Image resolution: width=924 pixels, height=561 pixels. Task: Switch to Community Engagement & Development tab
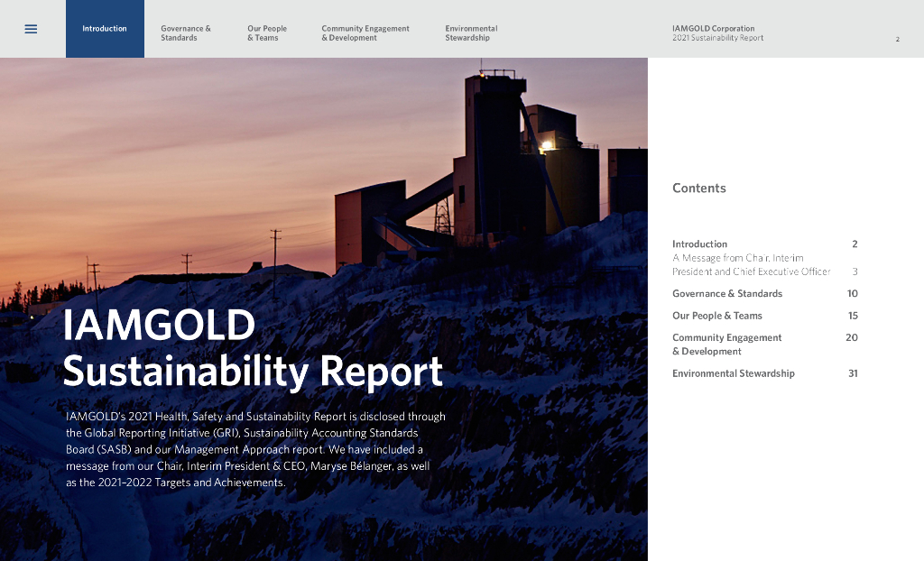click(365, 33)
